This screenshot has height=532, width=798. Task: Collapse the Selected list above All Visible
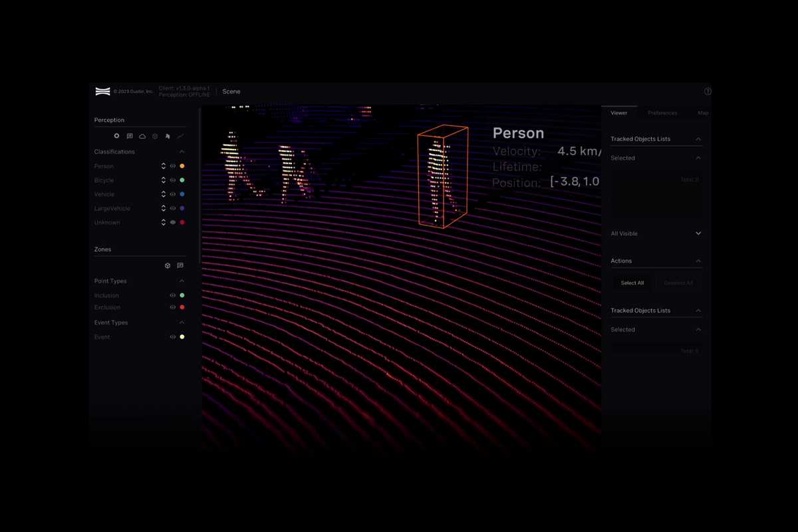698,158
